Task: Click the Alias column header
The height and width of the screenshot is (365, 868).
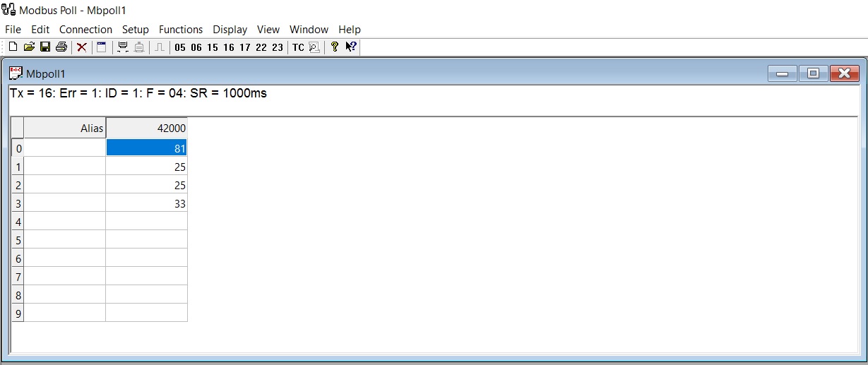Action: pyautogui.click(x=65, y=128)
